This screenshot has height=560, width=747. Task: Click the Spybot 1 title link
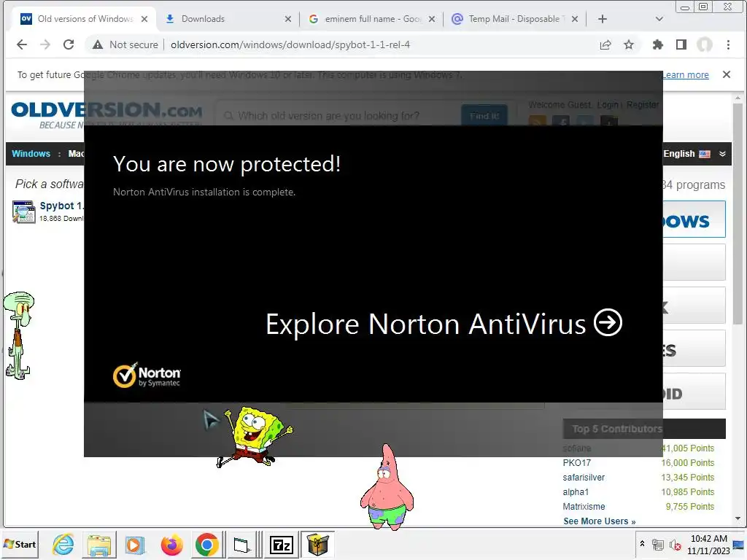coord(61,206)
